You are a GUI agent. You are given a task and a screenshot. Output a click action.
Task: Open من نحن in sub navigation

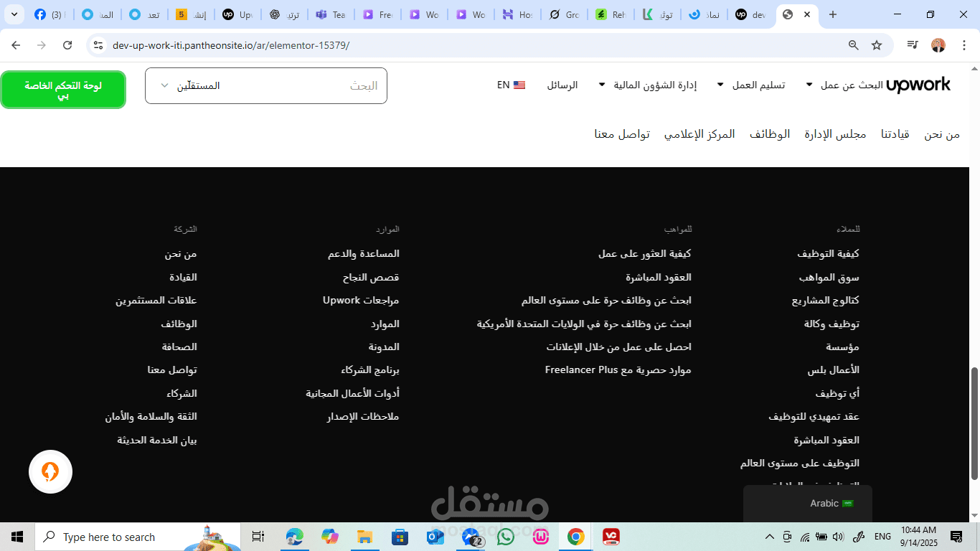[x=942, y=134]
